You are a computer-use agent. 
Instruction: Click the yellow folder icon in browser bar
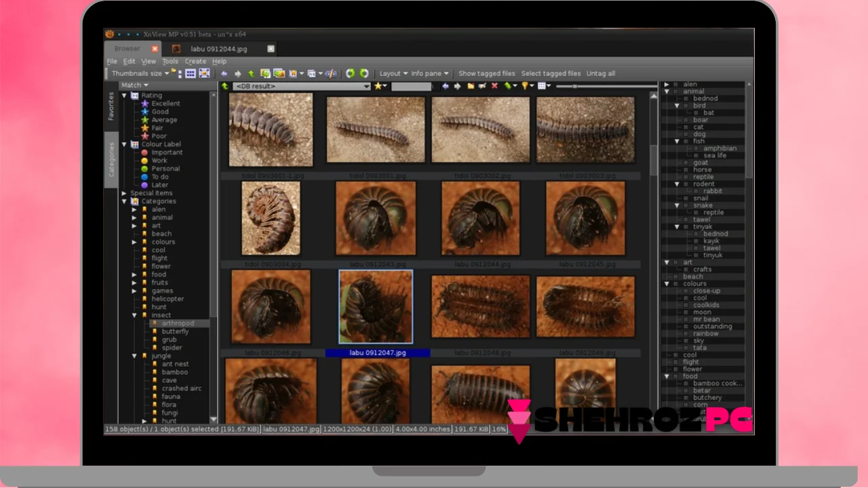tap(471, 86)
